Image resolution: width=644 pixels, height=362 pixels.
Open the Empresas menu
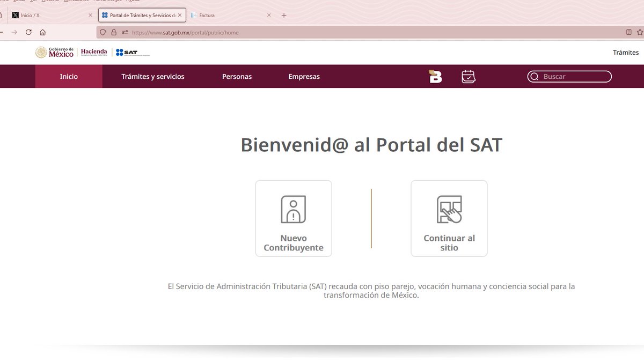(304, 77)
